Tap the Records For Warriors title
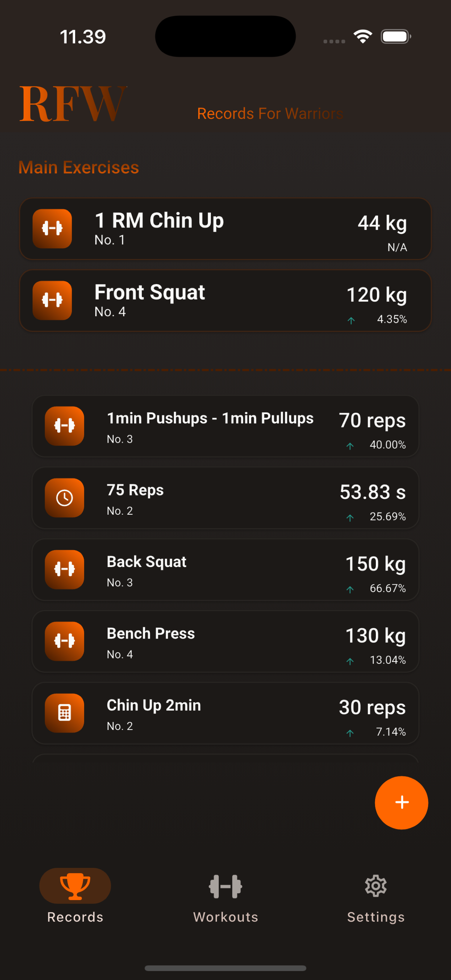 click(x=270, y=114)
